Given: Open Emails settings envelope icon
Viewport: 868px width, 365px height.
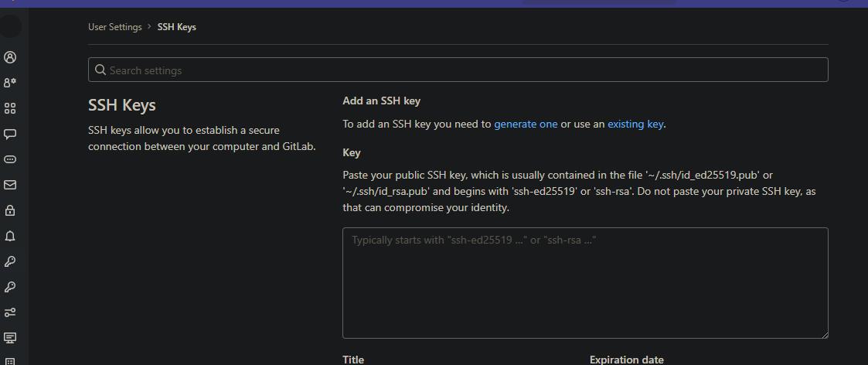Looking at the screenshot, I should (10, 185).
